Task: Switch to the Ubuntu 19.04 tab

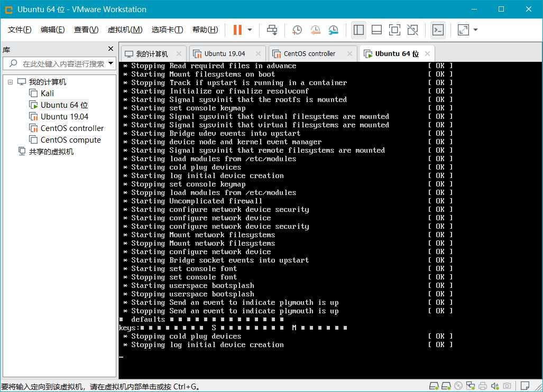Action: (224, 54)
